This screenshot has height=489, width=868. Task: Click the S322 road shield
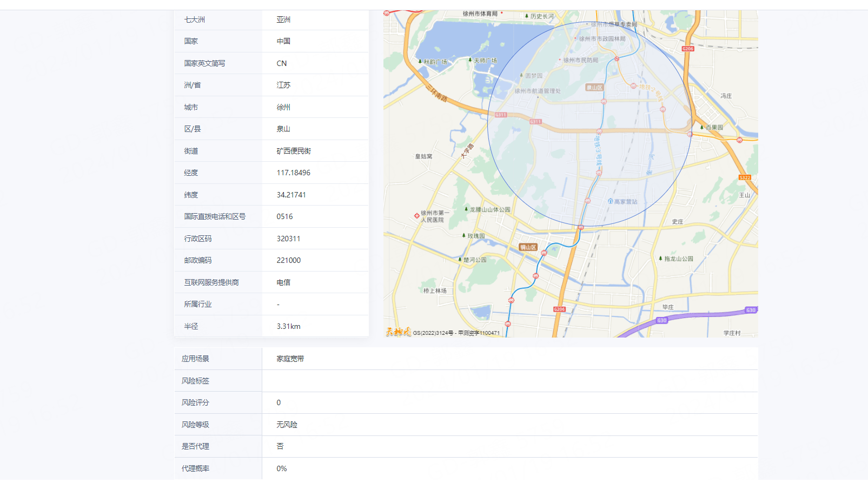tap(745, 177)
